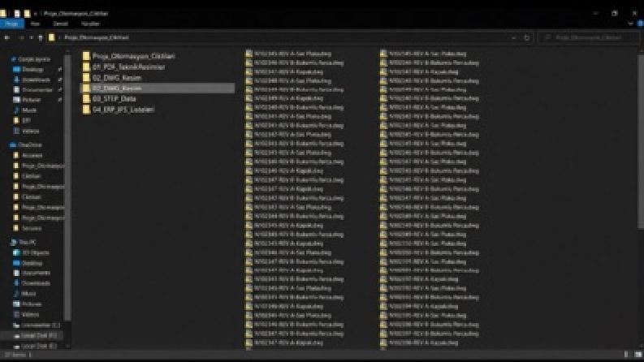Select This PC in the navigation pane
The image size is (644, 362).
point(24,242)
